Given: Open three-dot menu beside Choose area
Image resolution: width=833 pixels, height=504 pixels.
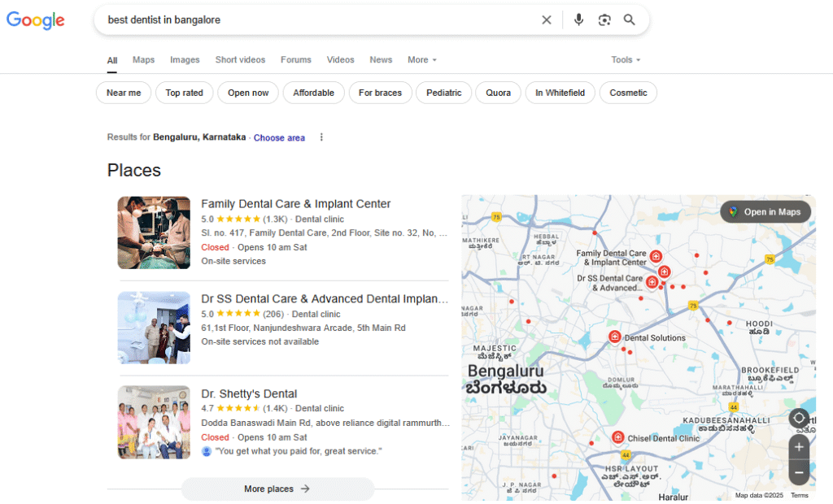Looking at the screenshot, I should (321, 137).
